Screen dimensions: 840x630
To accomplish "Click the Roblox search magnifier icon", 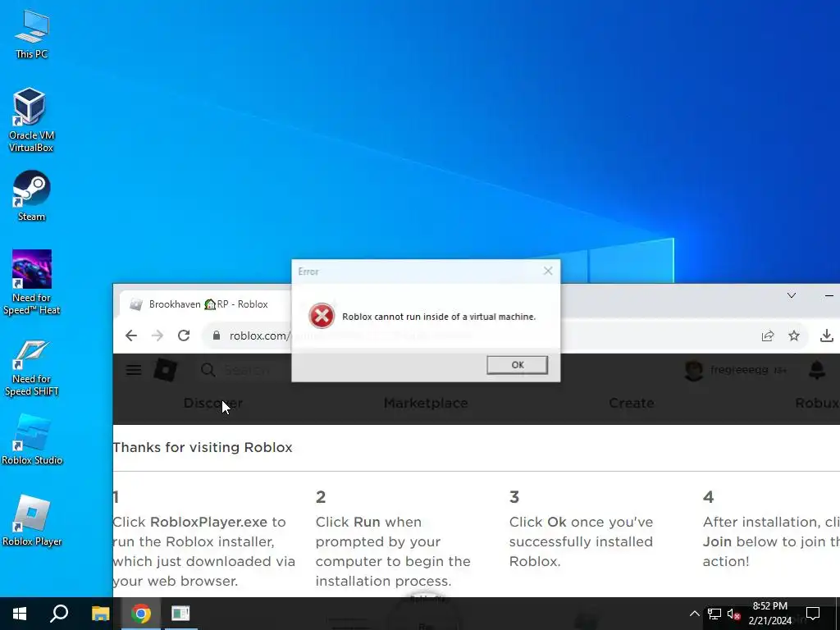I will point(208,370).
